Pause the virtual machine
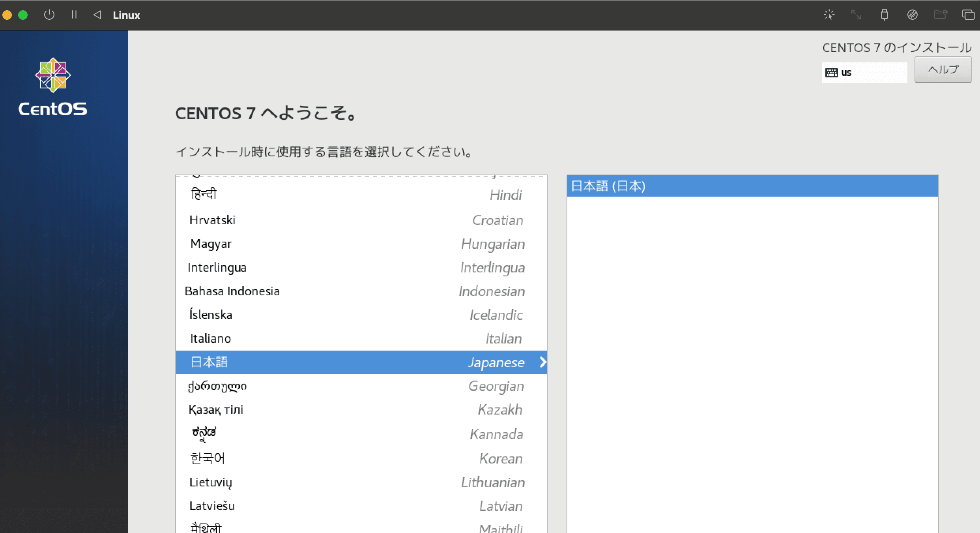The height and width of the screenshot is (533, 980). point(74,15)
